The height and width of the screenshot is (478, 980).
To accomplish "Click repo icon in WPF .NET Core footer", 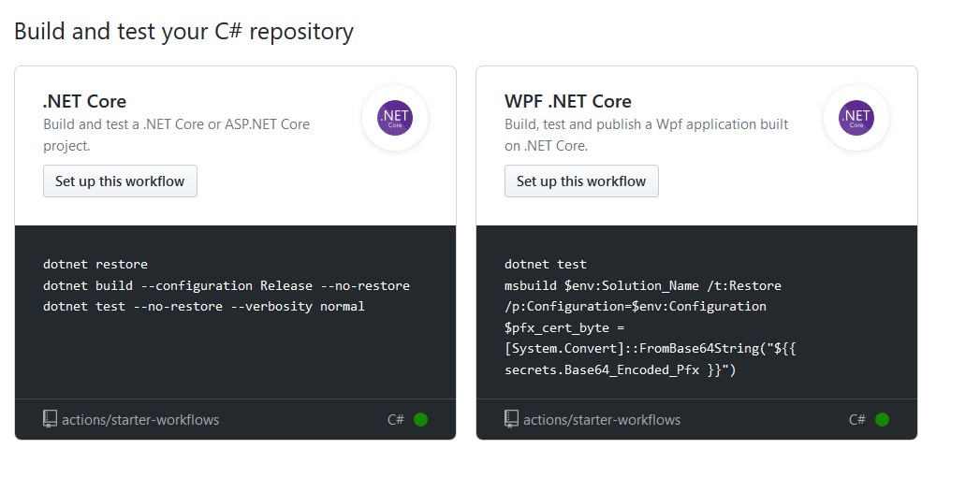I will pos(511,419).
